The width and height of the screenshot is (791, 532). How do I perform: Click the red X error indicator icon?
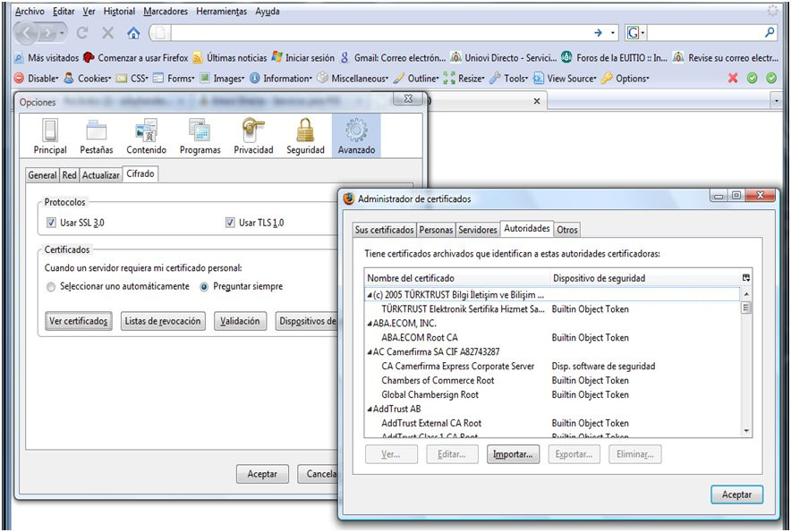click(733, 78)
